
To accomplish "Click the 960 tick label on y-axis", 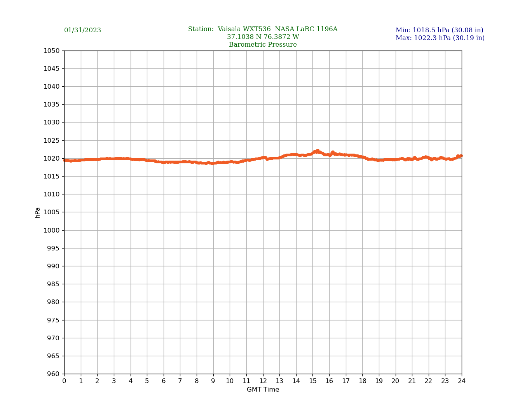I will tap(53, 374).
